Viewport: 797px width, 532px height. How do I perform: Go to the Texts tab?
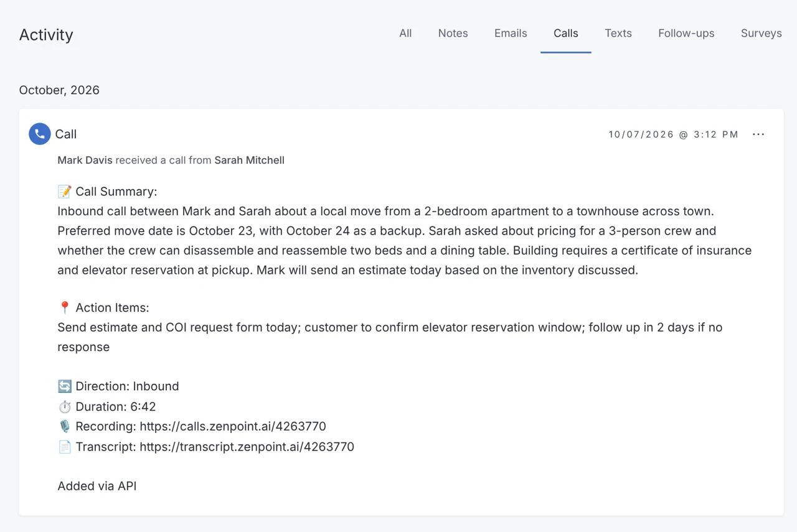click(x=618, y=34)
